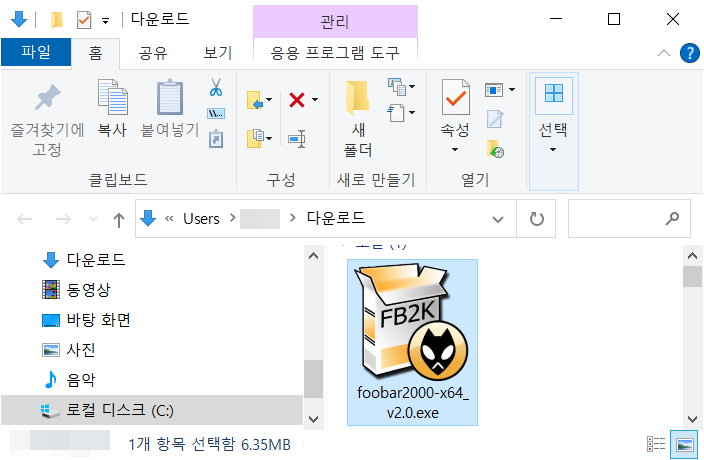The image size is (704, 460).
Task: Click the Back navigation arrow
Action: pyautogui.click(x=24, y=219)
